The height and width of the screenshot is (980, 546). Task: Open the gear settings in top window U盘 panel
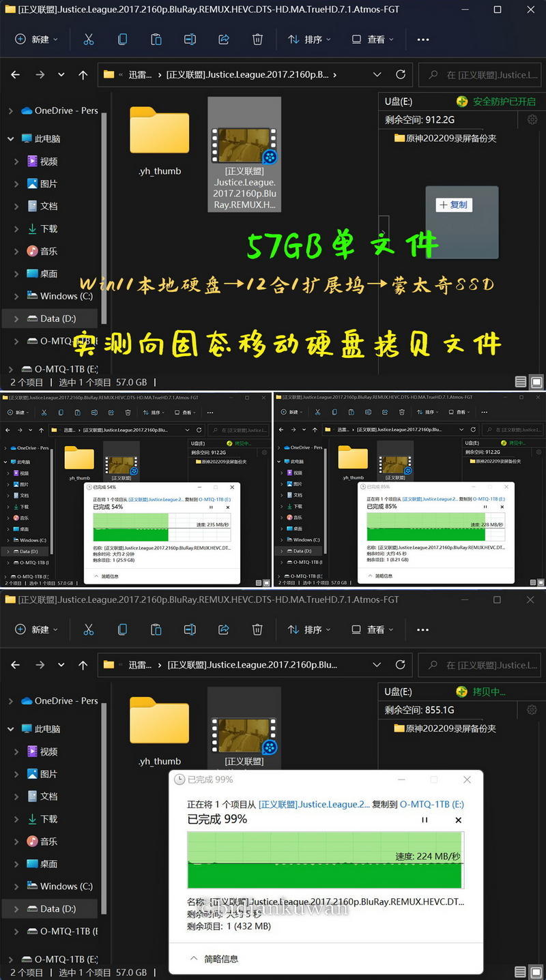point(532,120)
